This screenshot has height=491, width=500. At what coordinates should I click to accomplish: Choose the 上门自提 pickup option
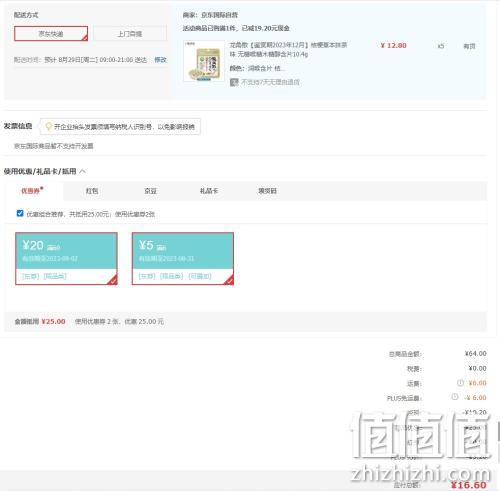click(130, 34)
